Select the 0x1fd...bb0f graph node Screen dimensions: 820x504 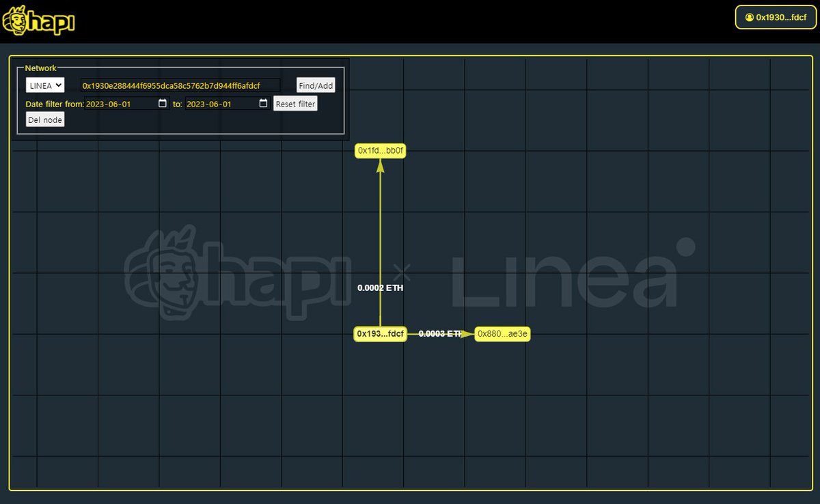pos(381,151)
